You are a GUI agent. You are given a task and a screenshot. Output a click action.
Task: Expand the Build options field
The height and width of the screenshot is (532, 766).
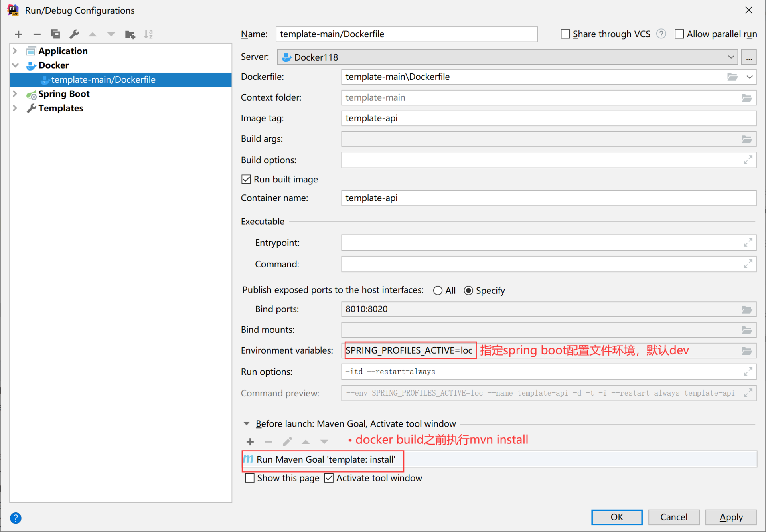coord(748,160)
